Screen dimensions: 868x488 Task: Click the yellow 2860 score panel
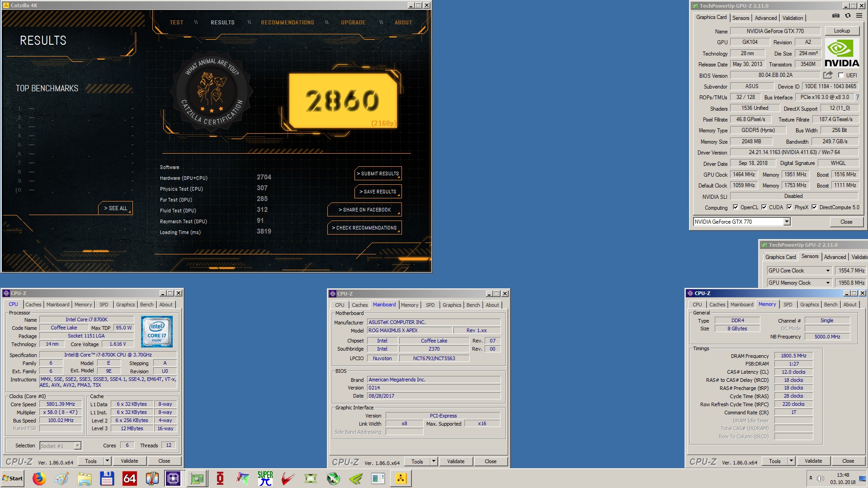click(x=343, y=100)
